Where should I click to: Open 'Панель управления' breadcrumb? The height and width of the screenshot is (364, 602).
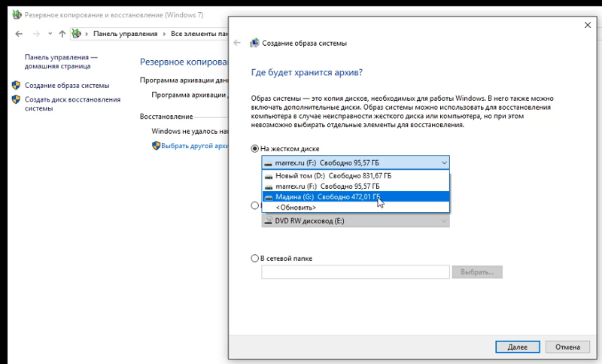click(125, 34)
